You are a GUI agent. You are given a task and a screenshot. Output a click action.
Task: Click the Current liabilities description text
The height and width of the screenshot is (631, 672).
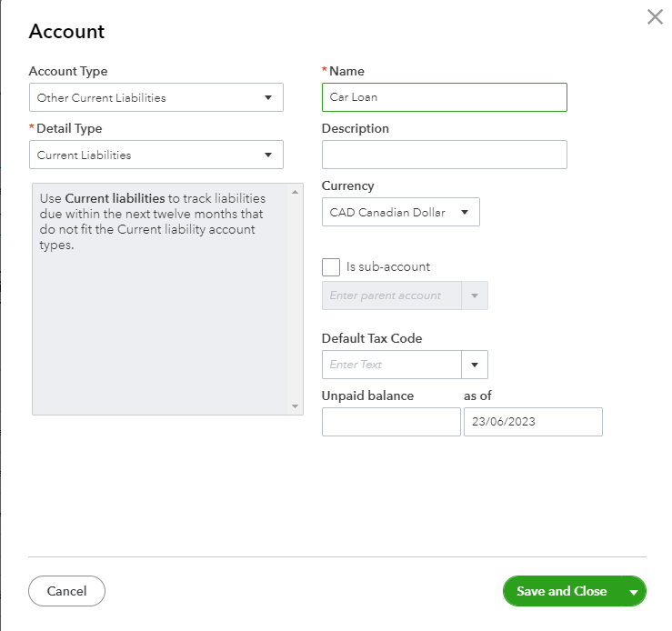coord(151,222)
